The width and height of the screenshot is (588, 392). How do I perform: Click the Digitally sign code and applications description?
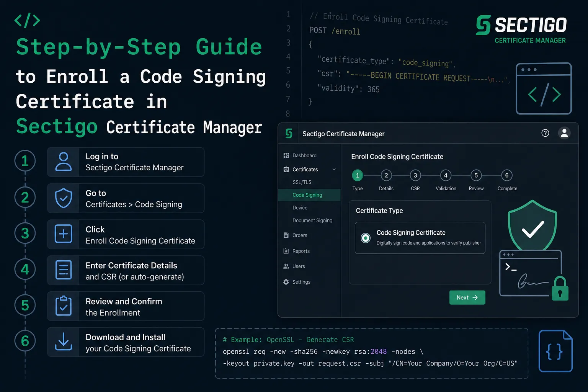click(x=429, y=243)
